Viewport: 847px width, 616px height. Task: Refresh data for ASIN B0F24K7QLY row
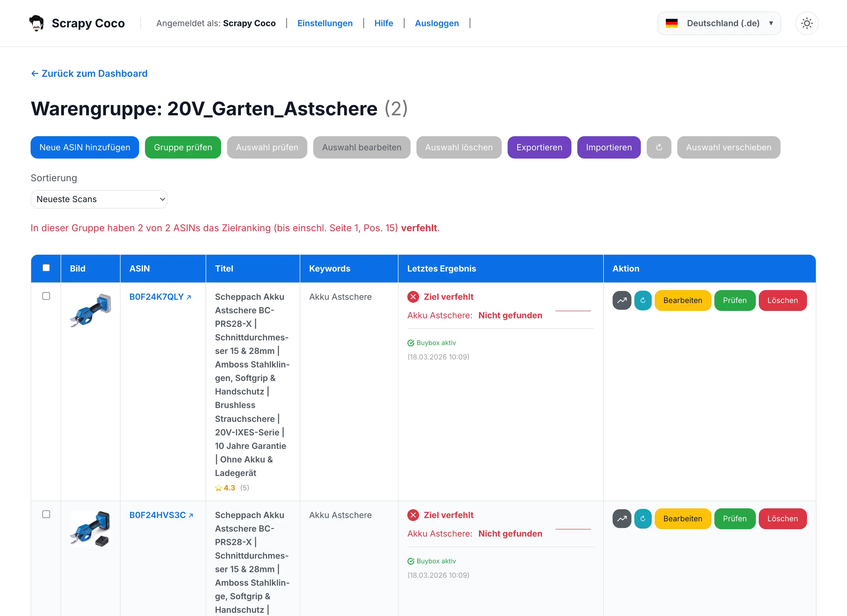tap(643, 300)
